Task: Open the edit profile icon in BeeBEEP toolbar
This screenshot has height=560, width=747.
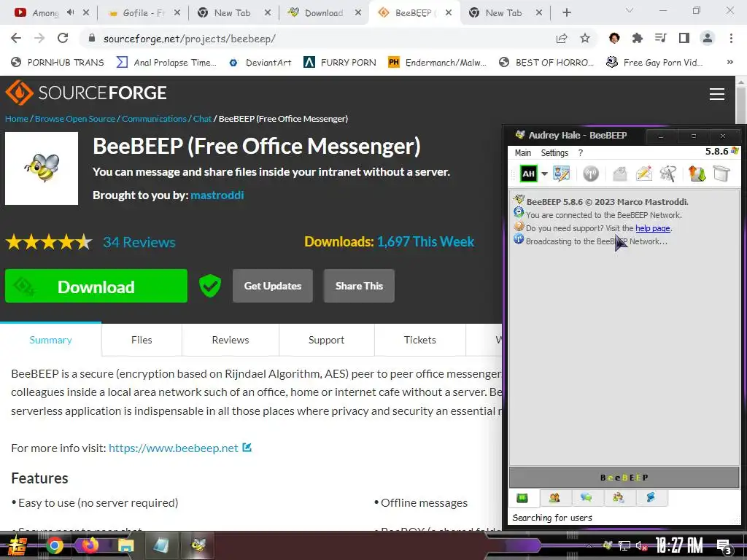Action: tap(562, 174)
